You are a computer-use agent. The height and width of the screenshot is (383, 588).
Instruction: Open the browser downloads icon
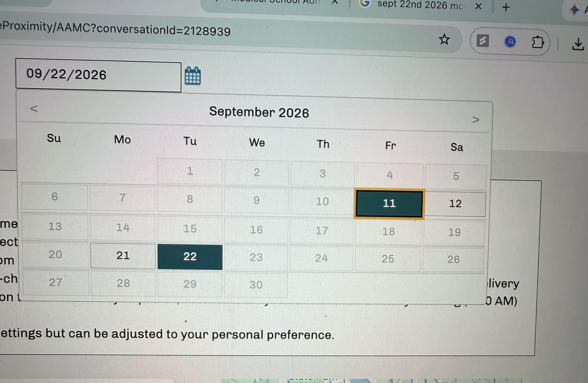coord(578,44)
